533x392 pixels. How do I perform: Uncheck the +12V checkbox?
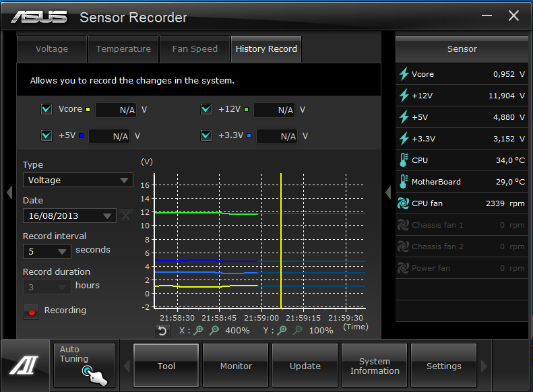click(x=206, y=109)
